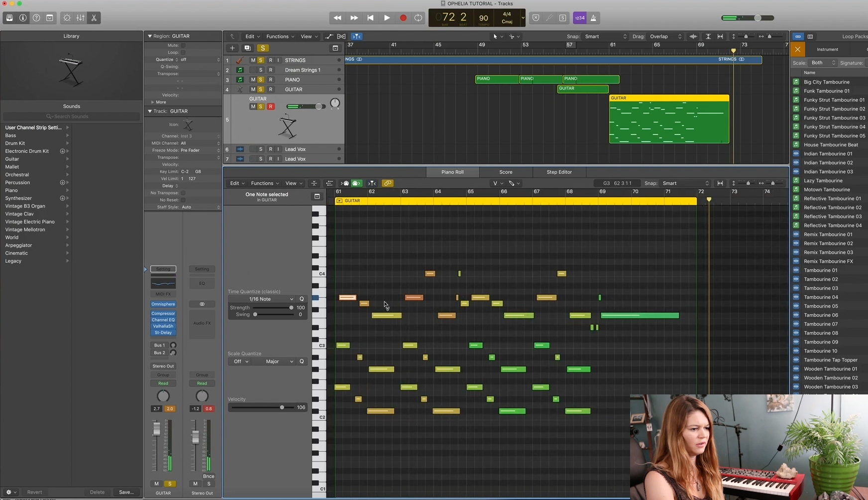
Task: Toggle Count-in 1234 button
Action: coord(580,18)
